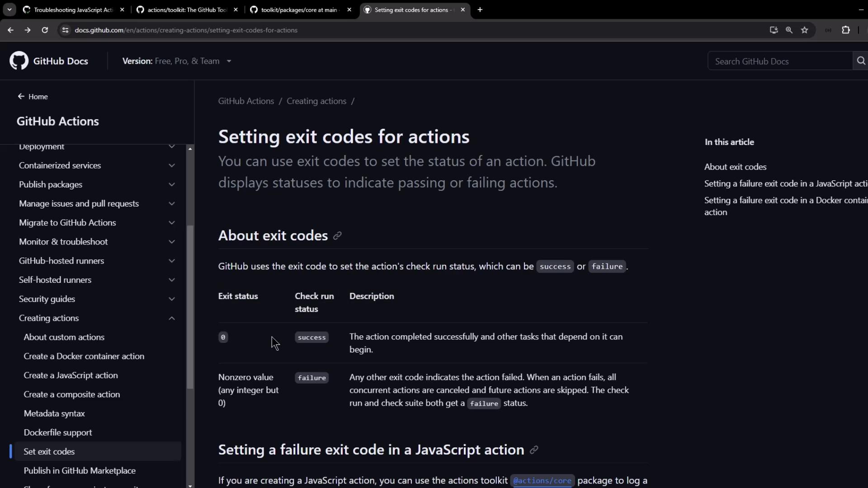Open Create a composite action page
868x488 pixels.
click(x=71, y=394)
